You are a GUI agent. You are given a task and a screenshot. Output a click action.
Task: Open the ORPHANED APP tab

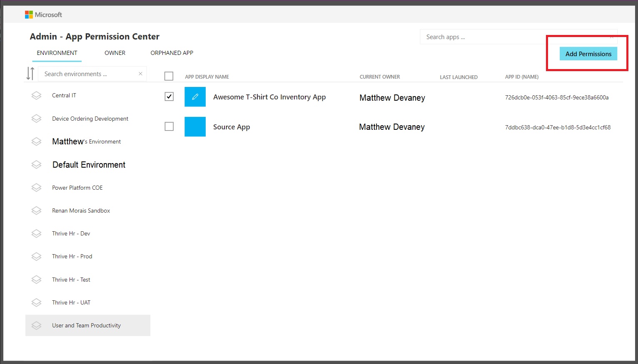(172, 53)
